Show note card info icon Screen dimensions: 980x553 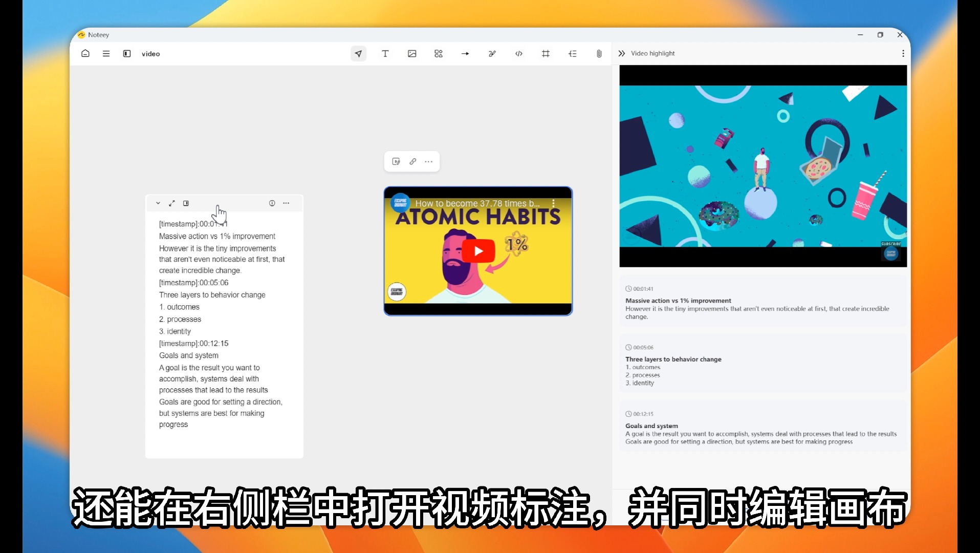(272, 203)
